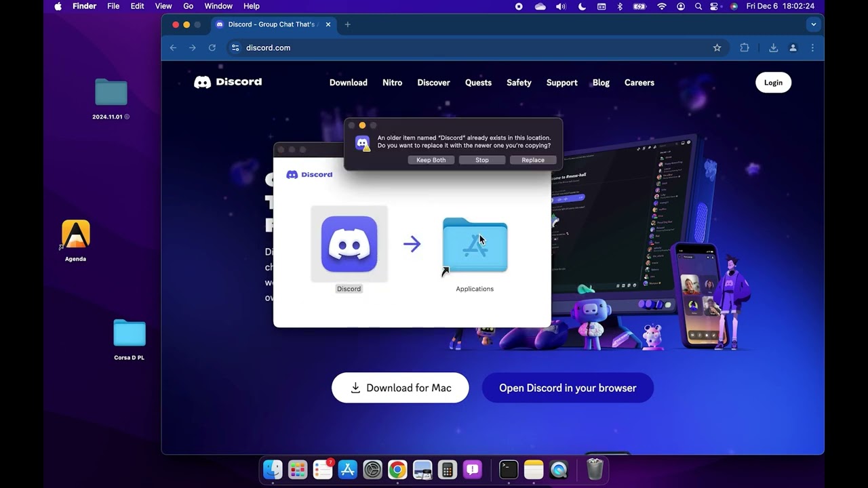The image size is (868, 488).
Task: Open the Careers navigation link
Action: pos(639,83)
